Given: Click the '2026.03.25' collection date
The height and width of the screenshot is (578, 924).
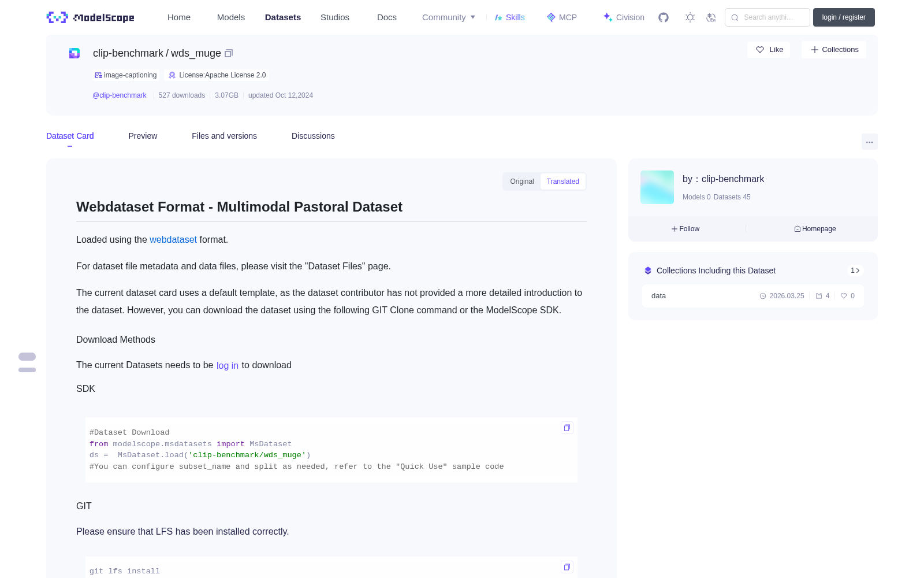Looking at the screenshot, I should 787,296.
